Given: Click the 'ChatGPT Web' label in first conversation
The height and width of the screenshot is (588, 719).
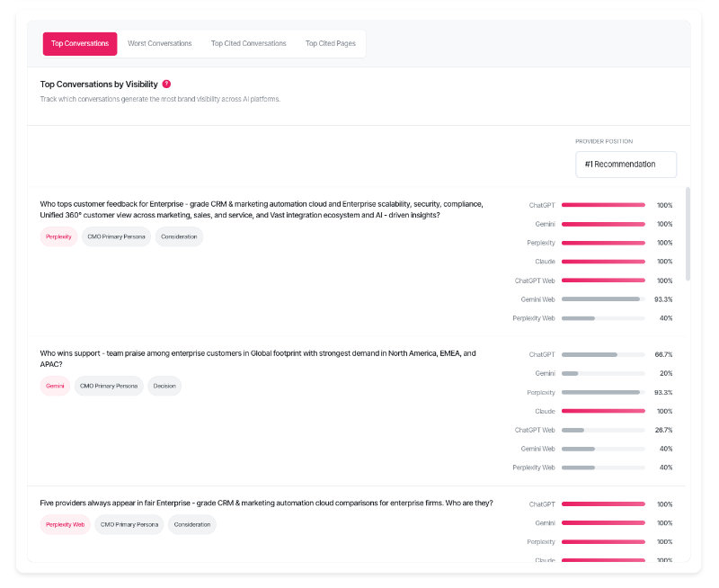Looking at the screenshot, I should [535, 281].
